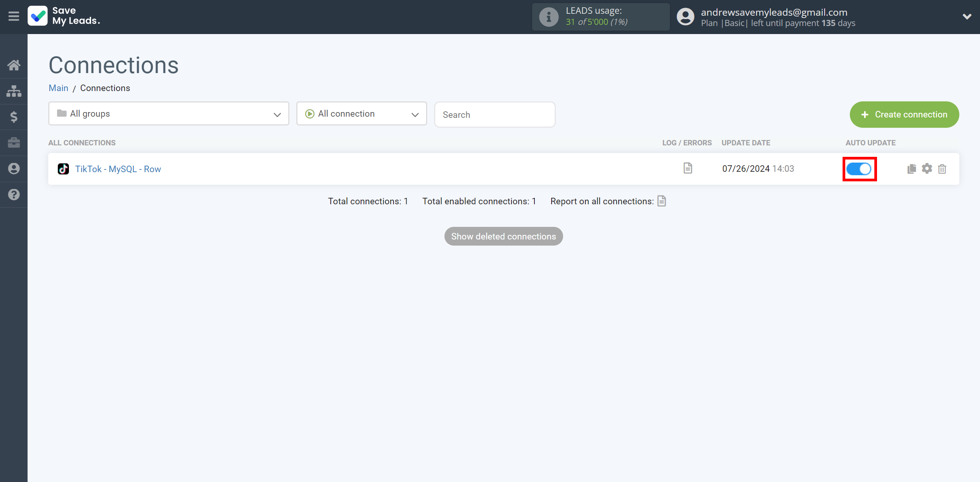Open report on all connections icon

662,201
